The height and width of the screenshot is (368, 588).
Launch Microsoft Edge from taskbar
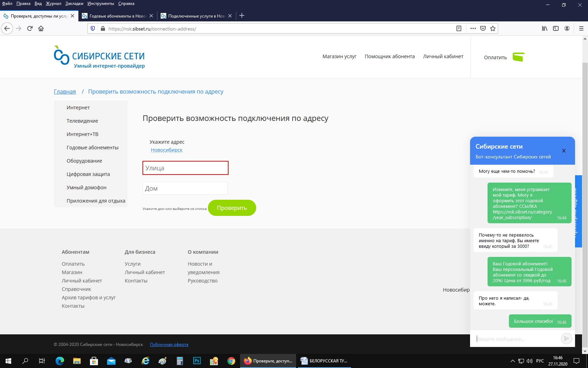tap(60, 361)
